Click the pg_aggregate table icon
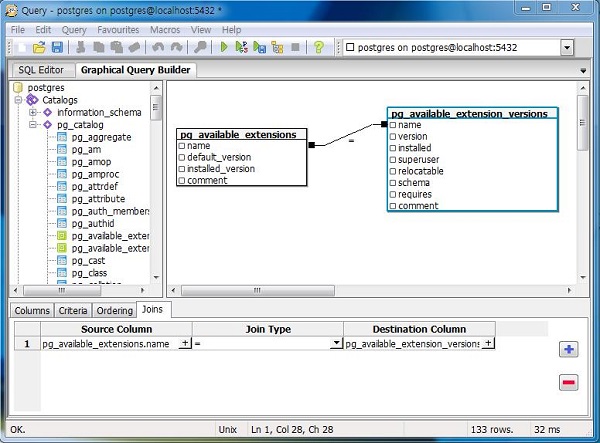The height and width of the screenshot is (443, 600). (x=62, y=137)
